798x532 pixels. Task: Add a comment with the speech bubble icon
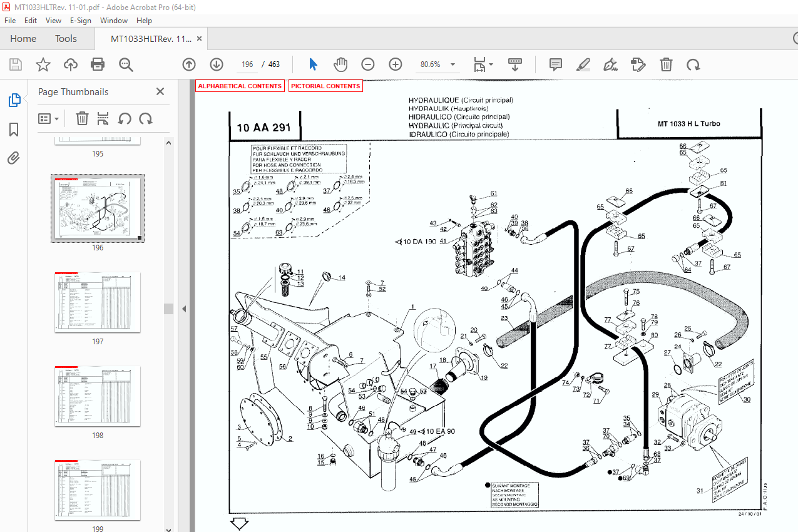tap(555, 64)
